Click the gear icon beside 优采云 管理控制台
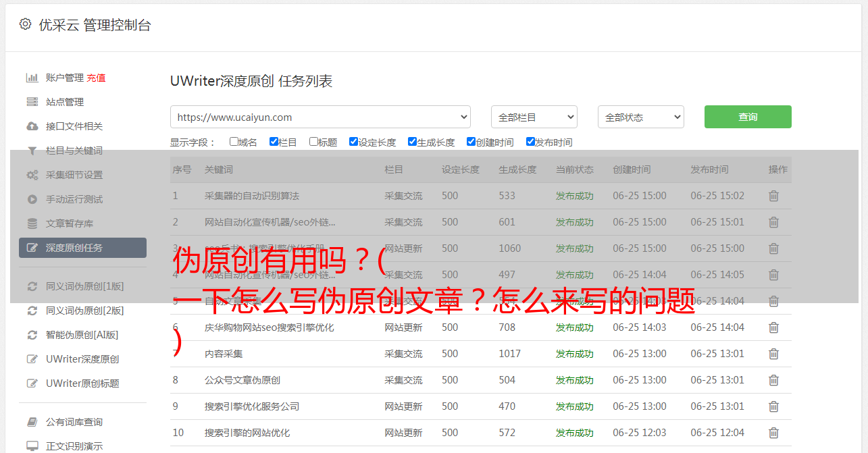Viewport: 868px width, 453px height. [x=26, y=24]
